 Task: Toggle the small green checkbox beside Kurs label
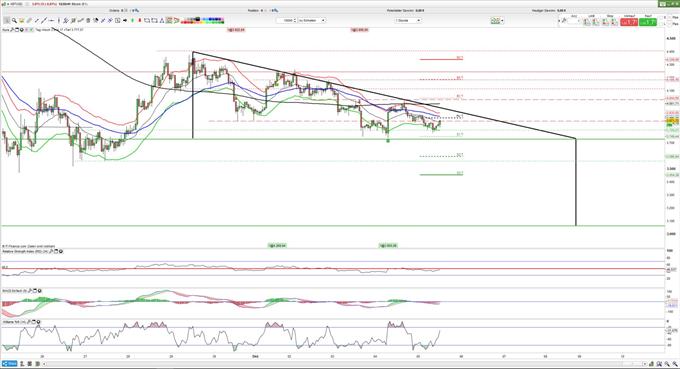click(32, 30)
